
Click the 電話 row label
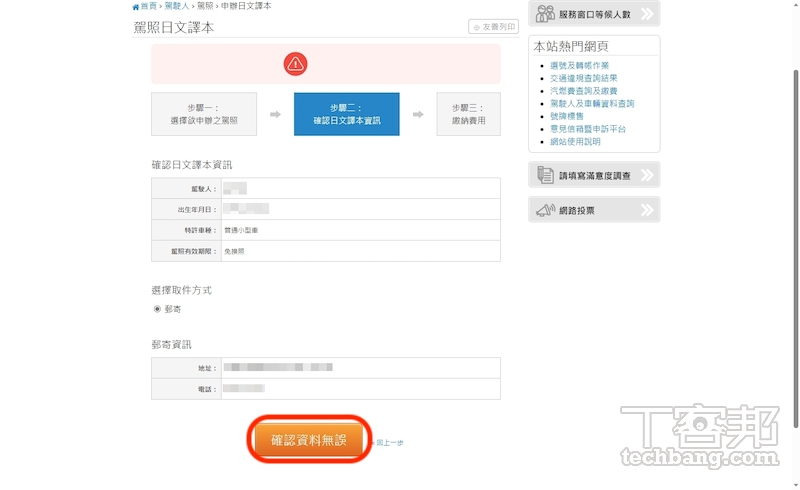[x=207, y=389]
